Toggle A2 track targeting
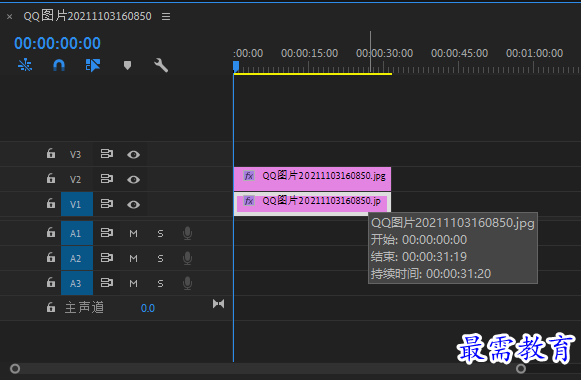This screenshot has width=581, height=380. pos(77,258)
